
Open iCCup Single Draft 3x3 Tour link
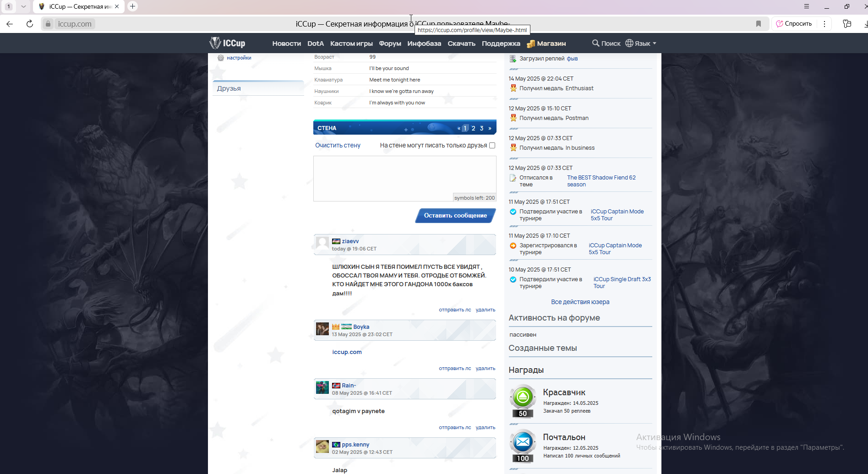(x=622, y=283)
